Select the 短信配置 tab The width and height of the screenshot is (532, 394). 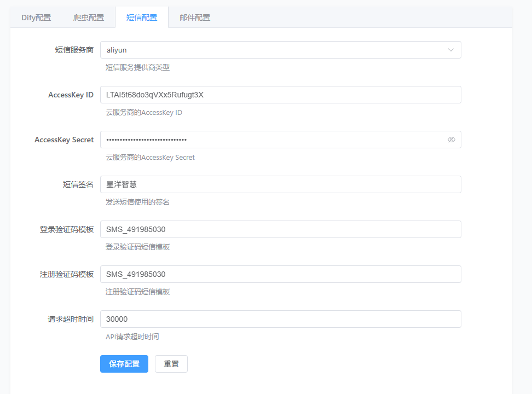coord(141,18)
